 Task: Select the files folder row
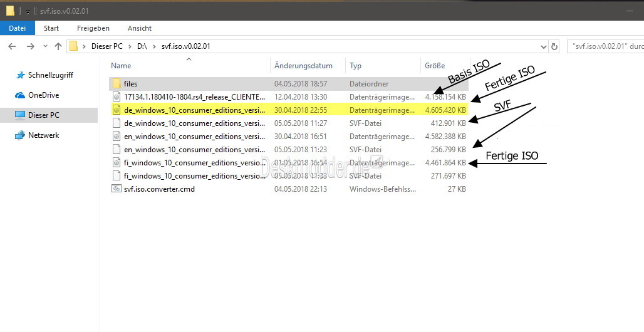coord(289,84)
